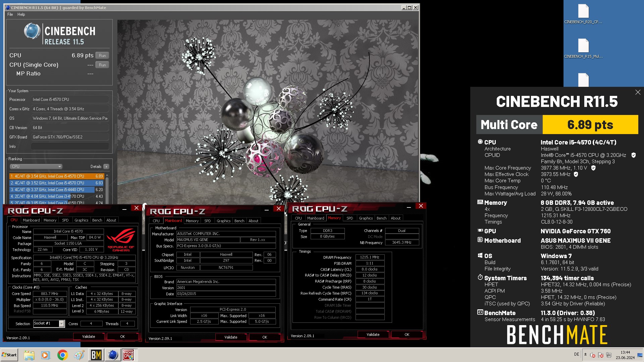Open Windows Explorer from the taskbar

click(29, 355)
